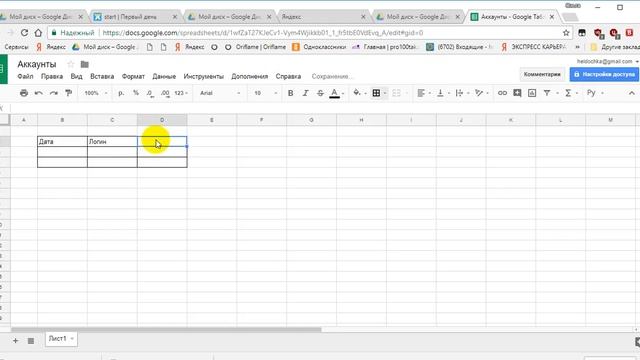This screenshot has width=640, height=360.
Task: Select column D header
Action: click(162, 120)
